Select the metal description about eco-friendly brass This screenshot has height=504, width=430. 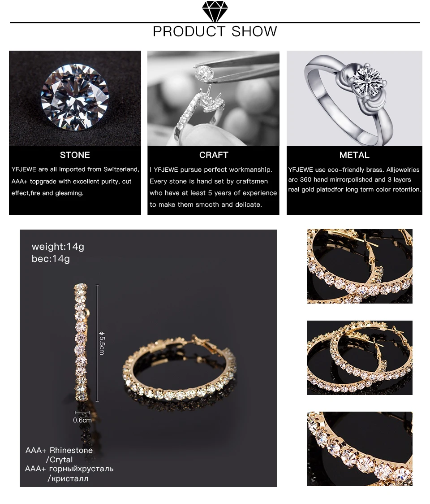click(x=354, y=180)
